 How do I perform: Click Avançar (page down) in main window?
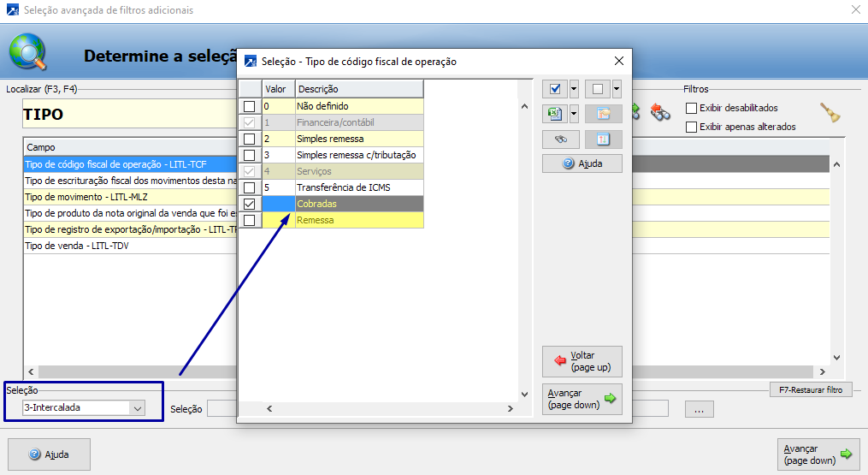tap(818, 454)
